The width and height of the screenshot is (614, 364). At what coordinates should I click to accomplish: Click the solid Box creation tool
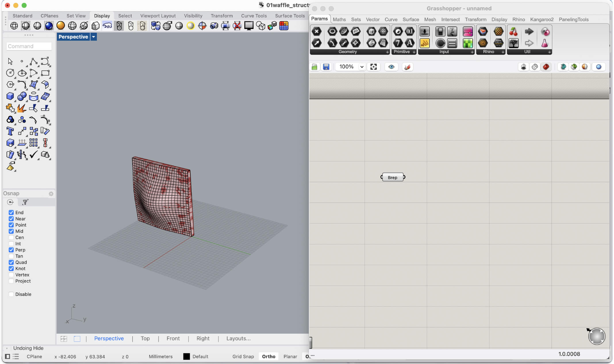click(x=10, y=96)
